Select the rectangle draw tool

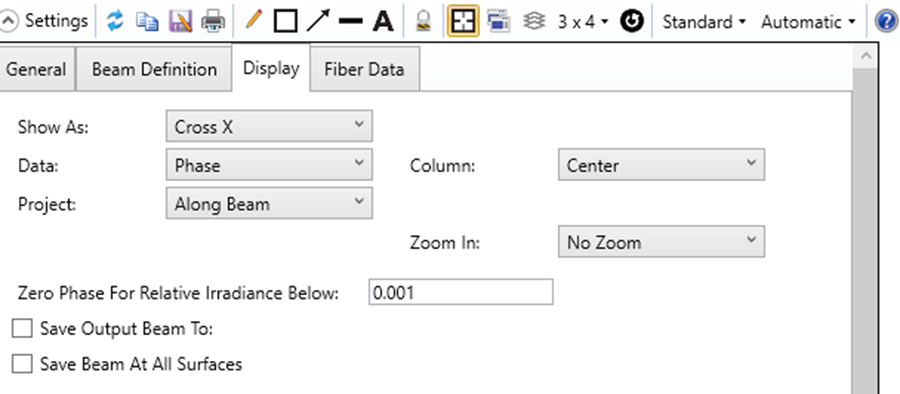pyautogui.click(x=285, y=22)
